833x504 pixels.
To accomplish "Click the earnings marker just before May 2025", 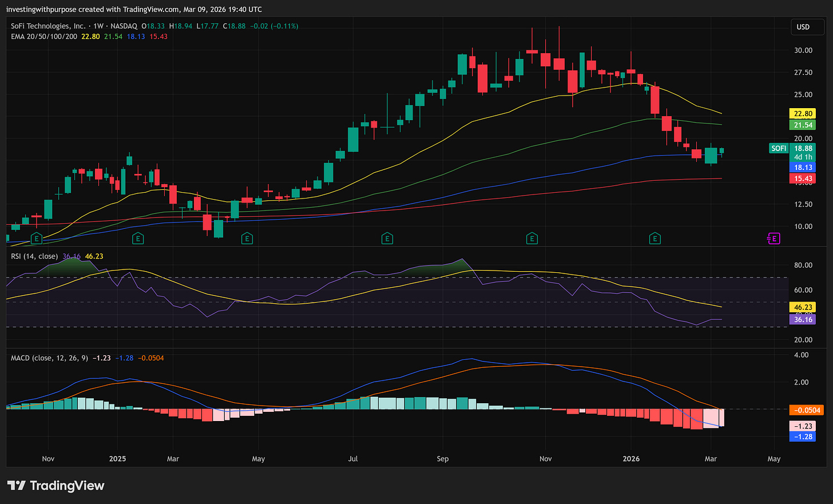I will tap(247, 239).
